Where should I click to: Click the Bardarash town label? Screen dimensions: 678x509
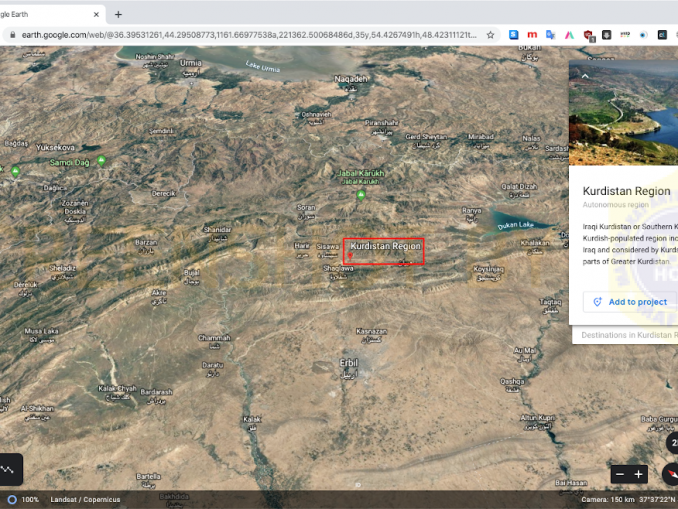pyautogui.click(x=157, y=392)
